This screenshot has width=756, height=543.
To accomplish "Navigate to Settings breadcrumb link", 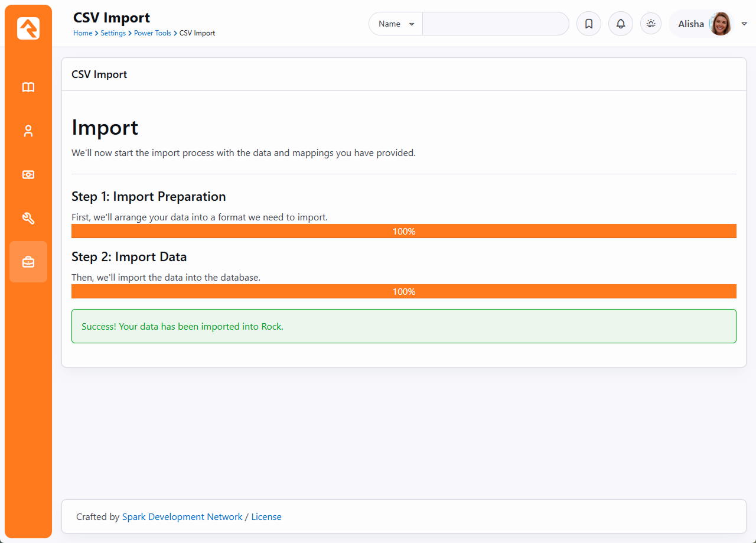I will (113, 33).
